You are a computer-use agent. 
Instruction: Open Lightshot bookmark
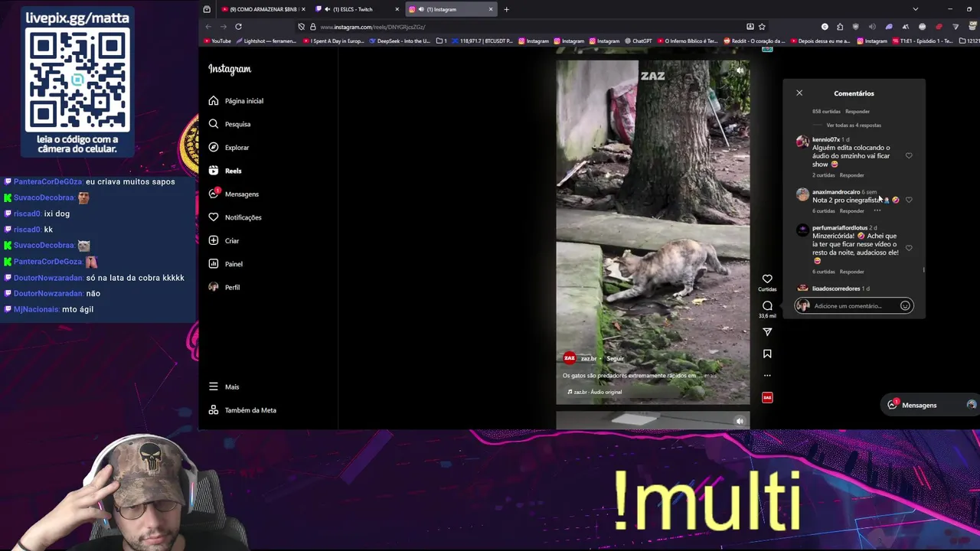[x=266, y=41]
